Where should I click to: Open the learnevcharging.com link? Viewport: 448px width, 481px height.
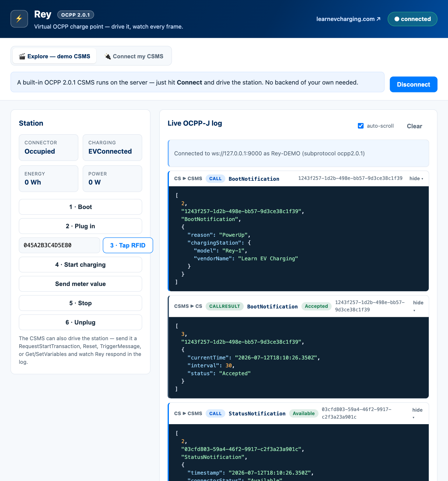pos(348,19)
